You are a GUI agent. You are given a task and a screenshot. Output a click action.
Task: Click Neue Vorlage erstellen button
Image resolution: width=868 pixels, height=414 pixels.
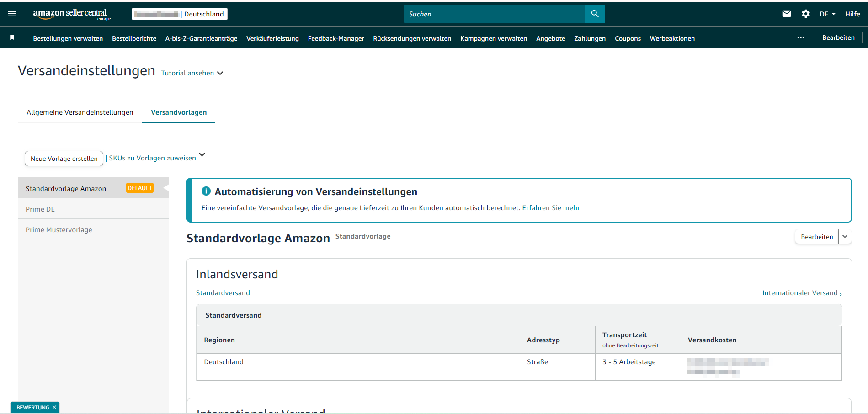tap(64, 159)
